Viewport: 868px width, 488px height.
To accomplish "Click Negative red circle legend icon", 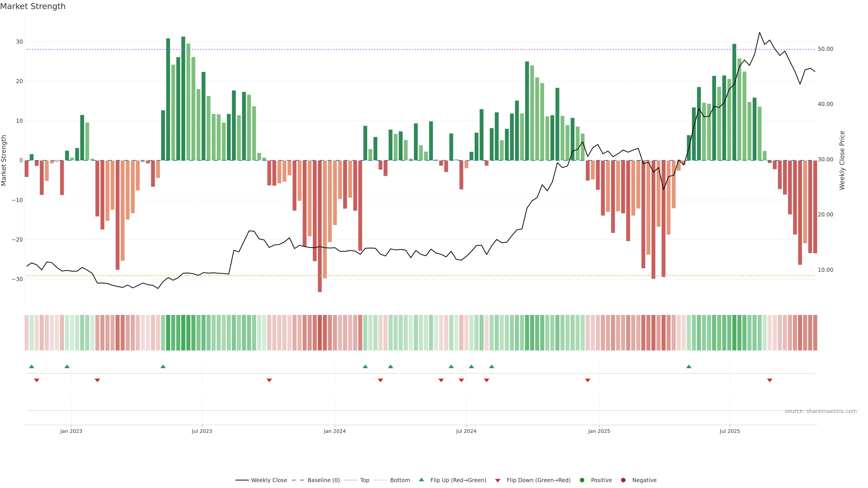I will point(623,480).
